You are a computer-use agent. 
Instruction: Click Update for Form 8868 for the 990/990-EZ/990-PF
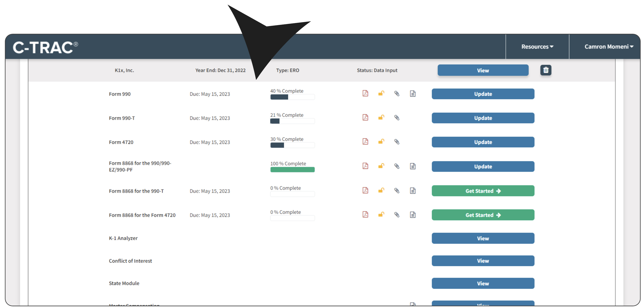[483, 166]
